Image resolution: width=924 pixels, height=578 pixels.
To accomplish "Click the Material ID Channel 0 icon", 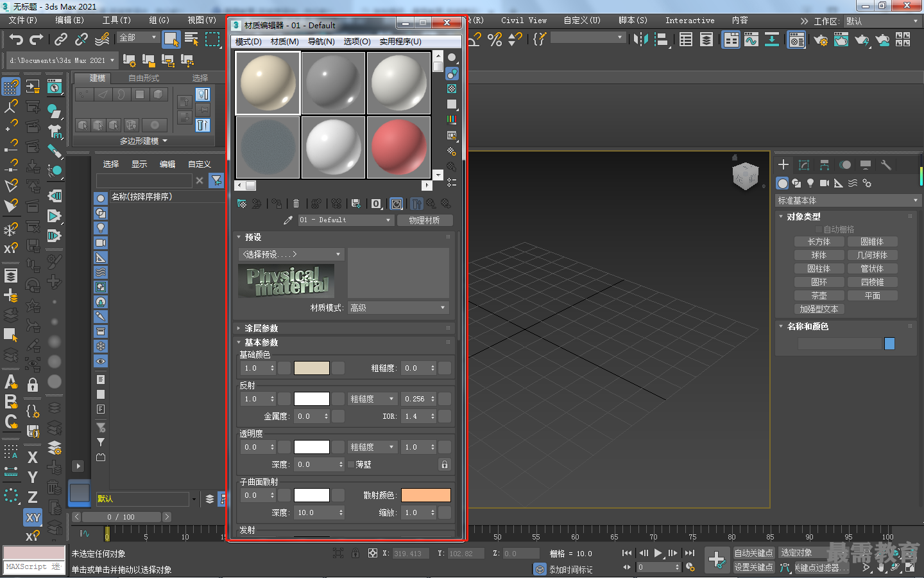I will tap(377, 204).
